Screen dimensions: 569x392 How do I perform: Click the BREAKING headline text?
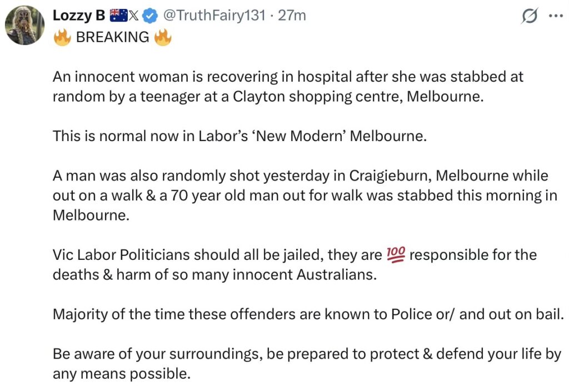tap(112, 37)
